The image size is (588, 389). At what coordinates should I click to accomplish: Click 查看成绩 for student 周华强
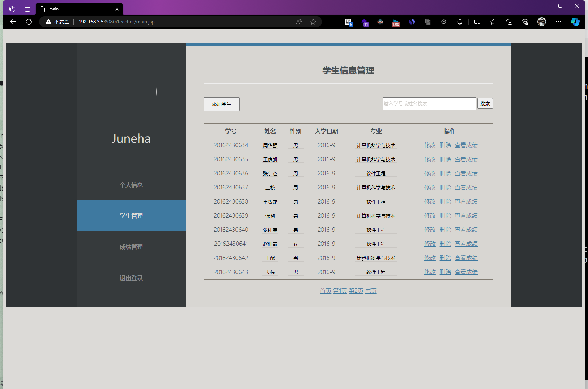click(466, 145)
